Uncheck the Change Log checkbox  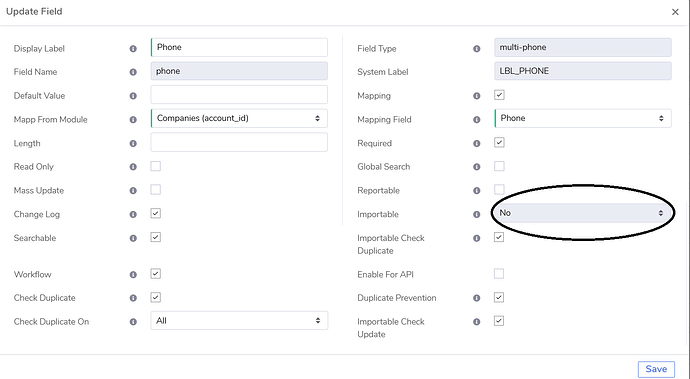(155, 213)
